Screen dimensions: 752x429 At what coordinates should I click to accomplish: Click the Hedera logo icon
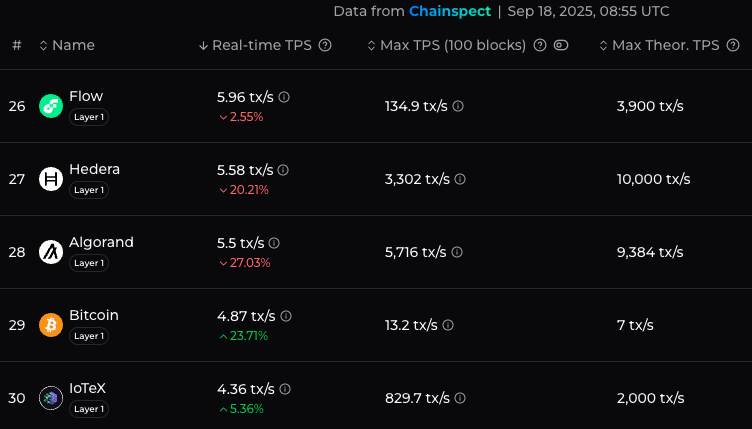51,179
